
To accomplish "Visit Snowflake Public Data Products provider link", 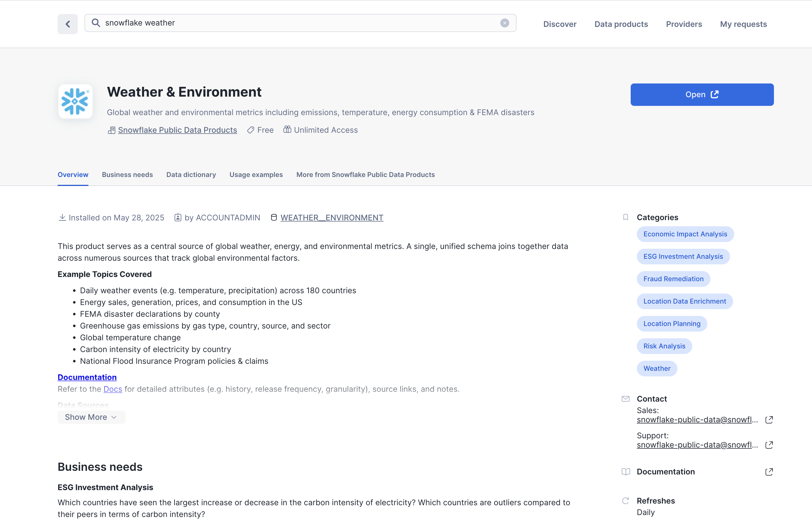I will click(177, 130).
